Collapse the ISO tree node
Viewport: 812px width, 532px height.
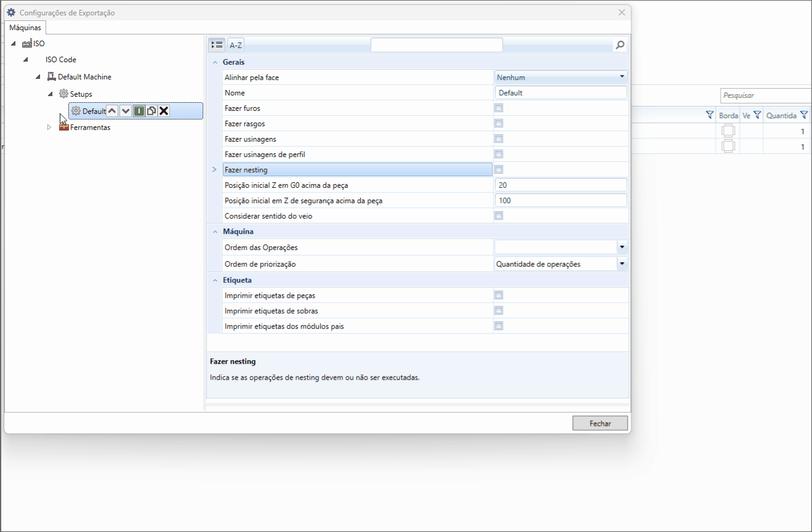(14, 44)
